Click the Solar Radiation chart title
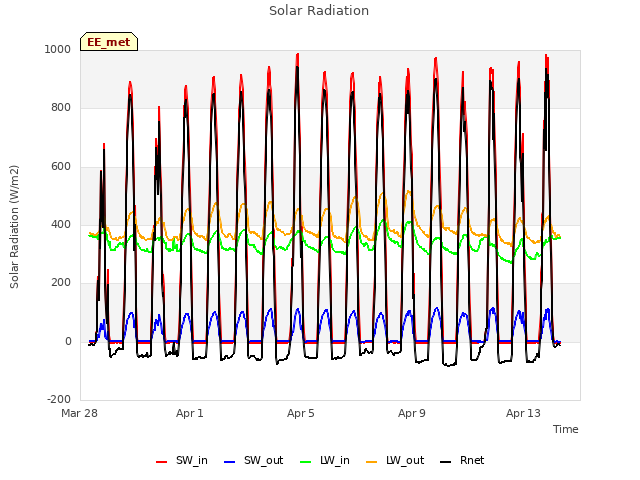 click(319, 11)
